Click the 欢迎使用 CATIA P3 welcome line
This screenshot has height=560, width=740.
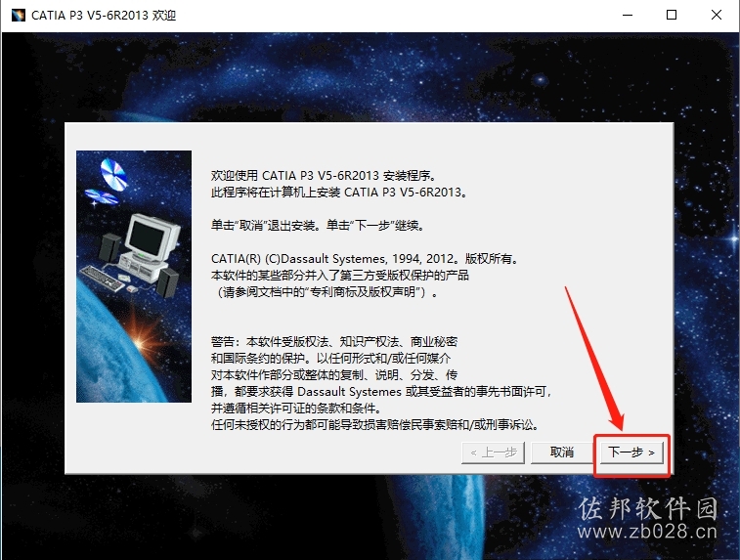coord(324,176)
